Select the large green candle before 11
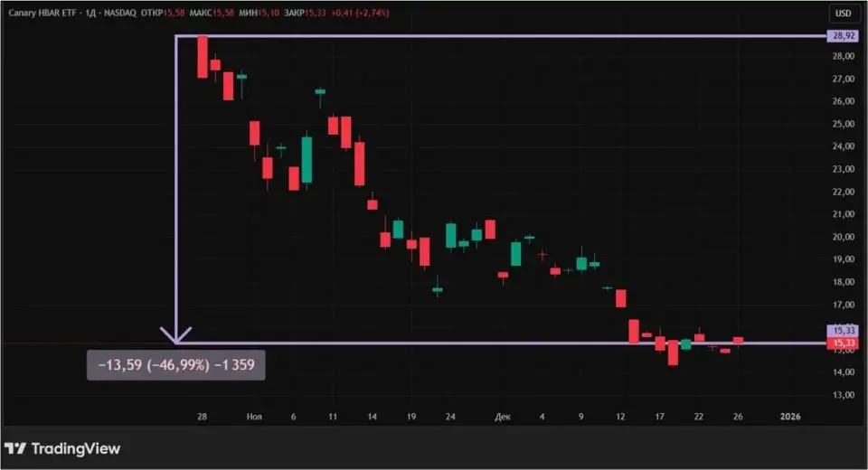The image size is (868, 470). 307,160
